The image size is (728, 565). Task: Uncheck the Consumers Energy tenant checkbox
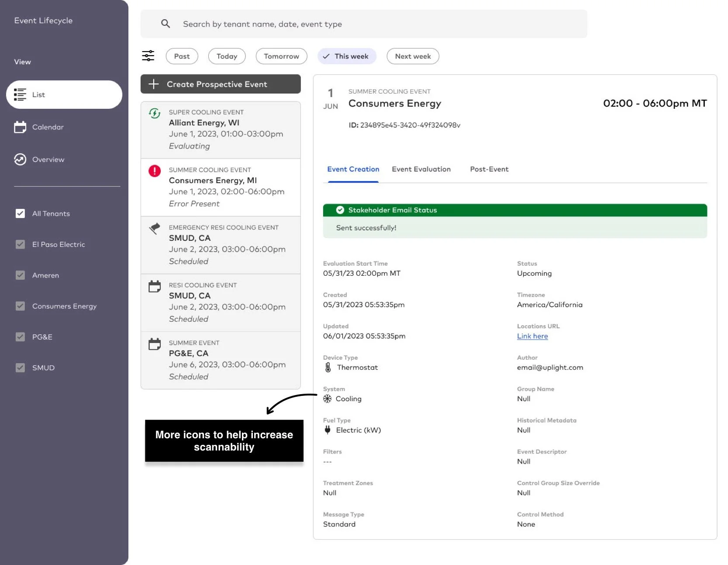pos(20,306)
